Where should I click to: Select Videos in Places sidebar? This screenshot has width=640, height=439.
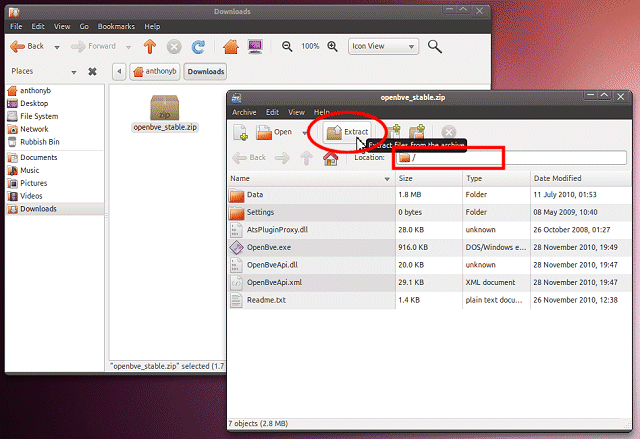coord(55,196)
